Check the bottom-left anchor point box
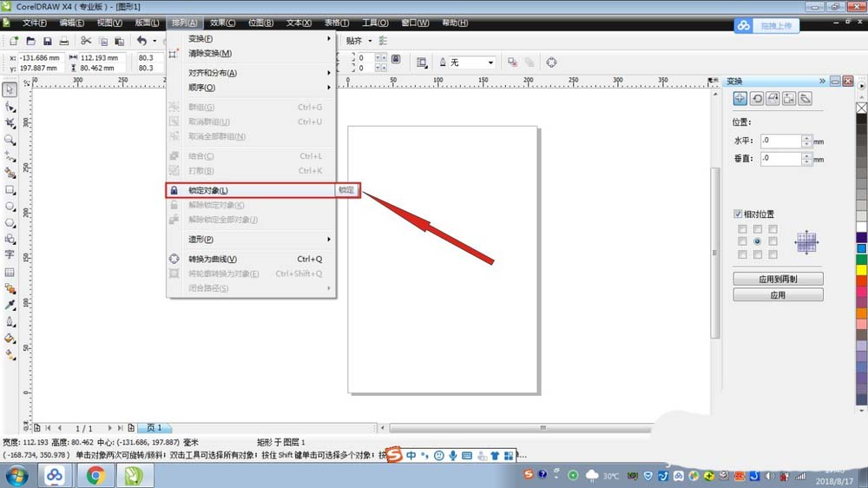868x488 pixels. (x=742, y=254)
